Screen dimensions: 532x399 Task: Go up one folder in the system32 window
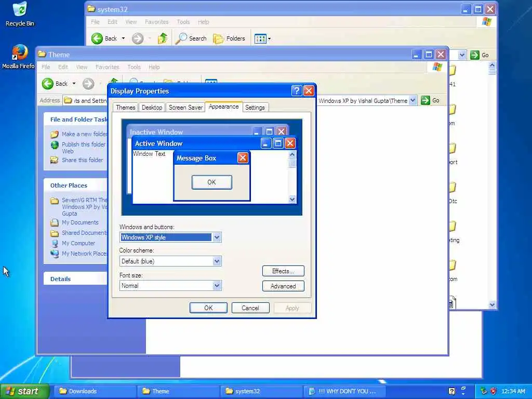click(163, 38)
